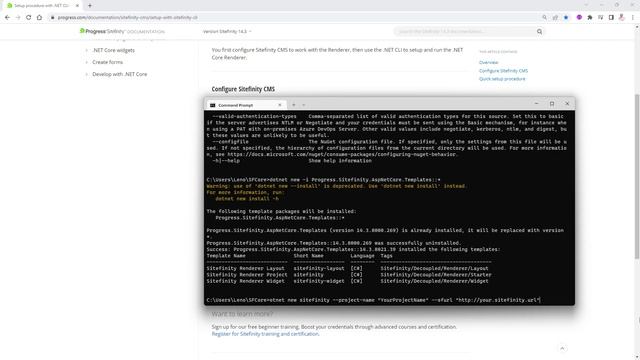640x360 pixels.
Task: Open the terminal profile dropdown arrow
Action: point(304,105)
